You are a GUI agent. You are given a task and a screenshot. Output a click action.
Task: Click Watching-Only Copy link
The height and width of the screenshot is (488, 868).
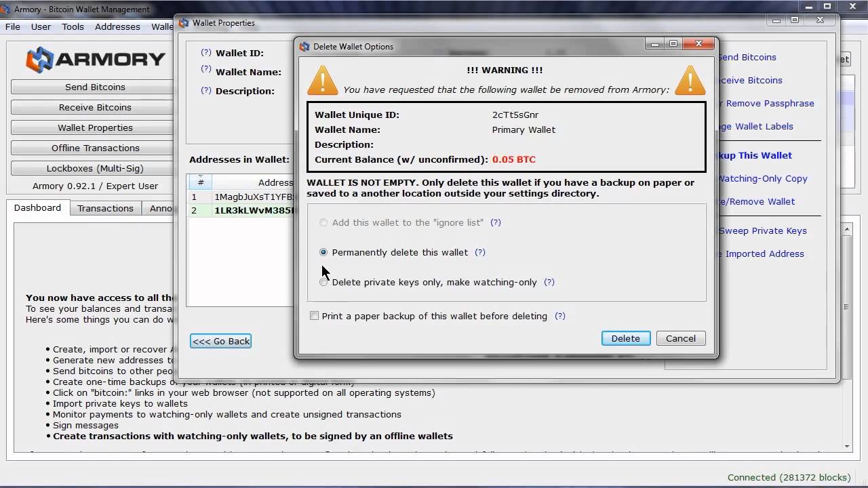click(x=762, y=178)
